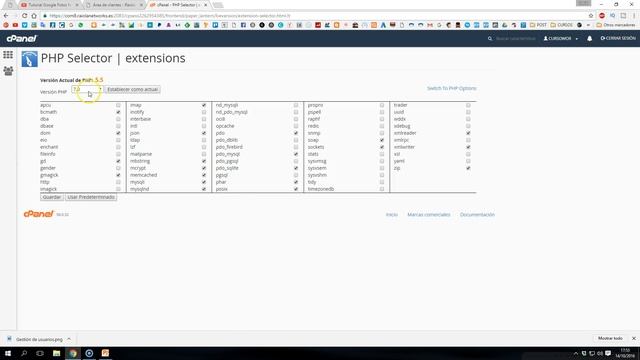Open 'Switch To PHP Options' link
Image resolution: width=640 pixels, height=360 pixels.
click(x=451, y=88)
